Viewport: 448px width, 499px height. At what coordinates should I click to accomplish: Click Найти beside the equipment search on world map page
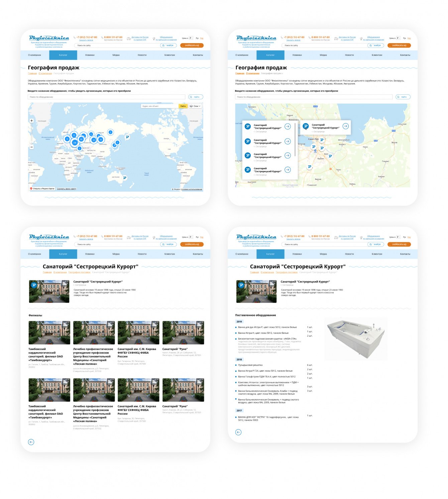pyautogui.click(x=196, y=97)
